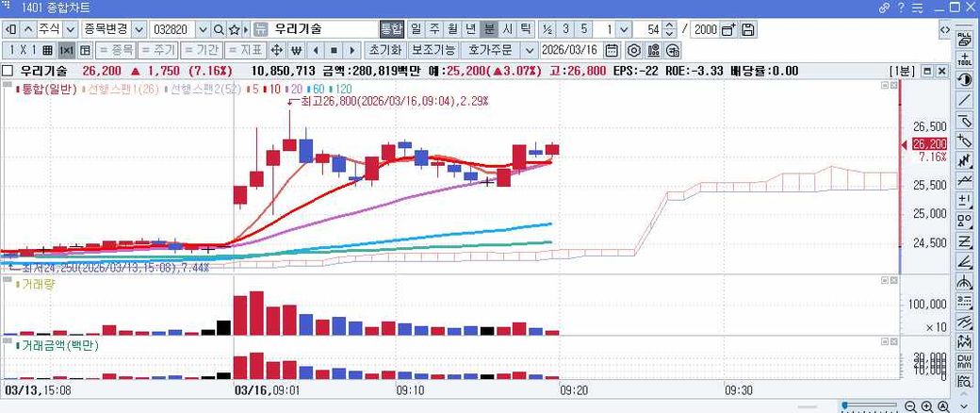The image size is (980, 413).
Task: Expand the 주식 dropdown
Action: click(70, 30)
